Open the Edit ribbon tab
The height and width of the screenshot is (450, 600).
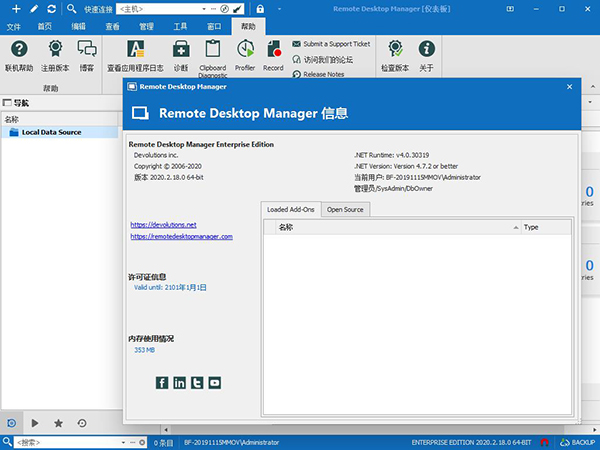click(x=78, y=26)
